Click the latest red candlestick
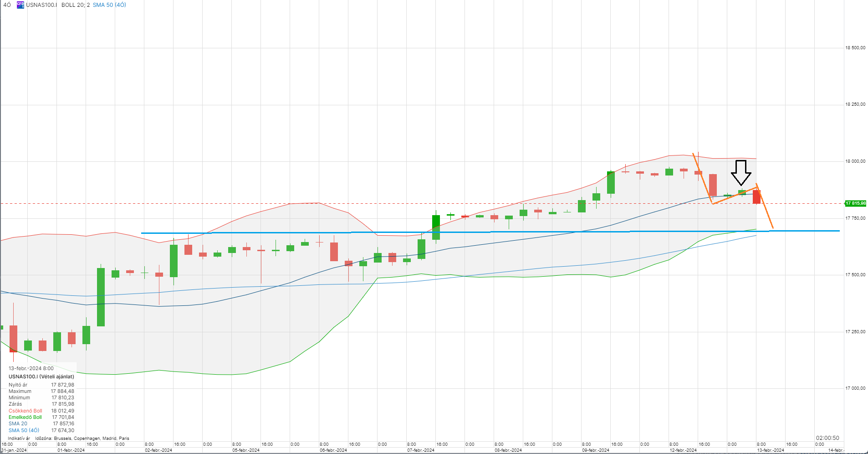The image size is (868, 454). pyautogui.click(x=756, y=197)
